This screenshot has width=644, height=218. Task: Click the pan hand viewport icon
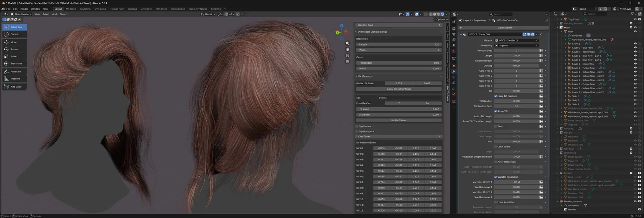347,49
